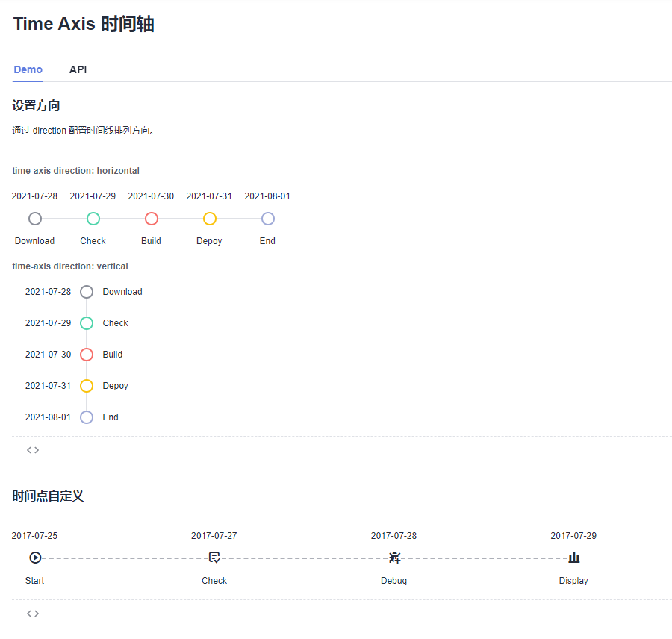Select the red Build node on vertical axis
This screenshot has width=672, height=639.
coord(86,354)
